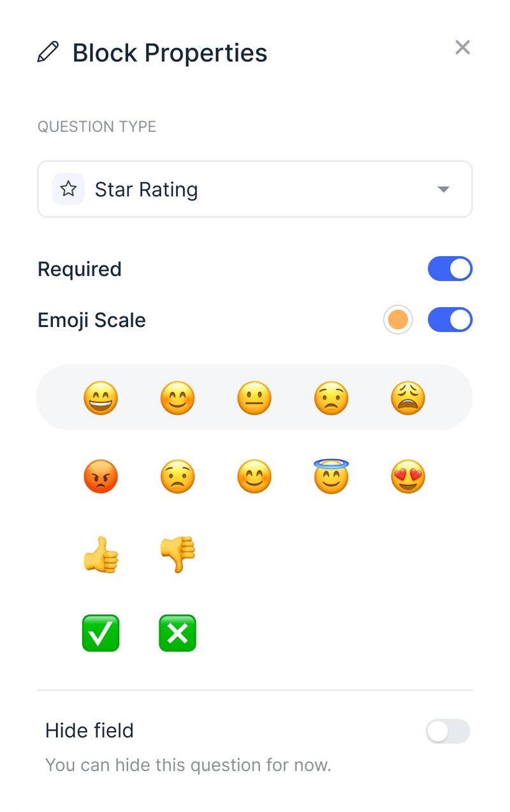Open the Star Rating question type dropdown
This screenshot has height=812, width=510.
255,189
